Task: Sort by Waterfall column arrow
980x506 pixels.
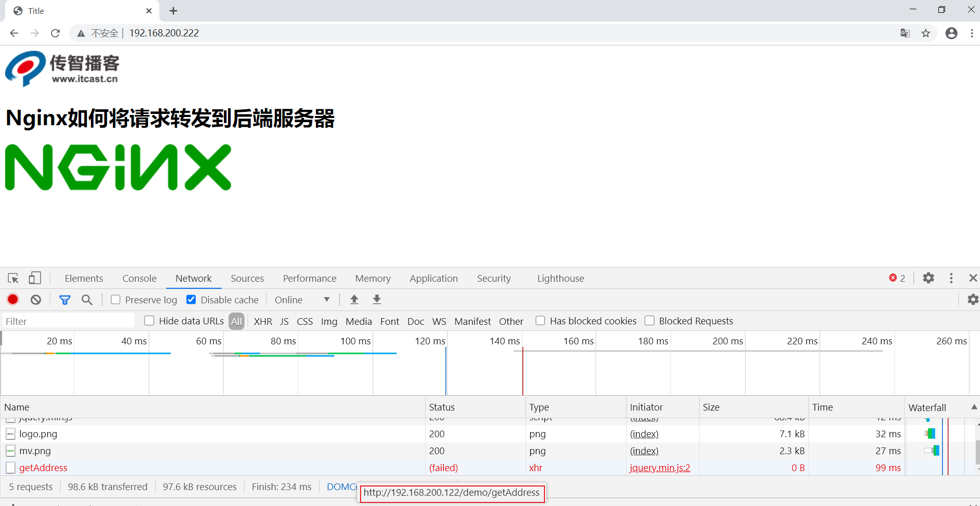Action: pos(973,407)
